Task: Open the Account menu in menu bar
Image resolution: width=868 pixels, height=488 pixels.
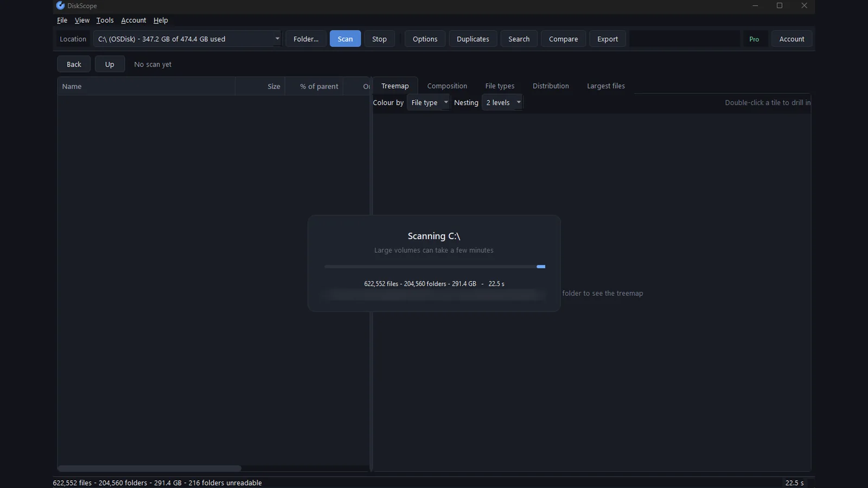Action: coord(133,20)
